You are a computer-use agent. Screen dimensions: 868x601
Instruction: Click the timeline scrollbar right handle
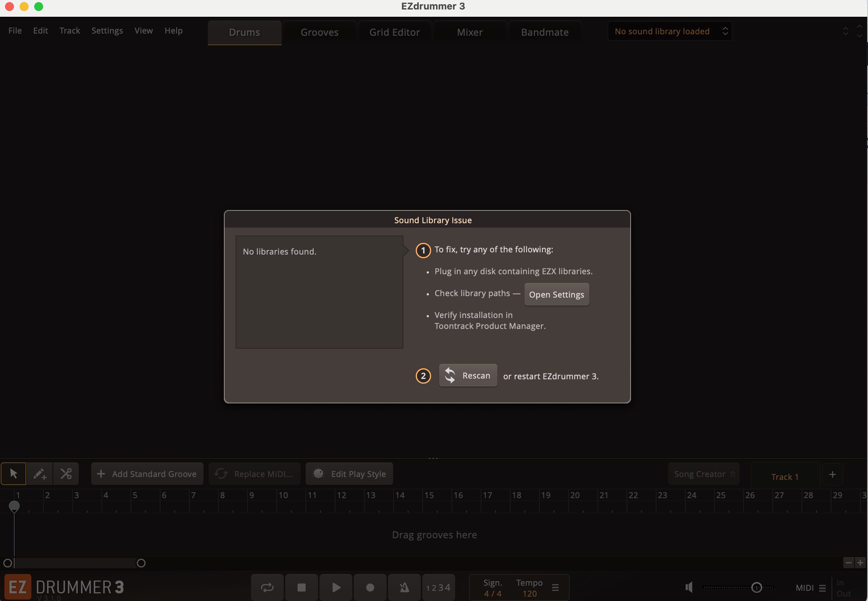click(141, 563)
